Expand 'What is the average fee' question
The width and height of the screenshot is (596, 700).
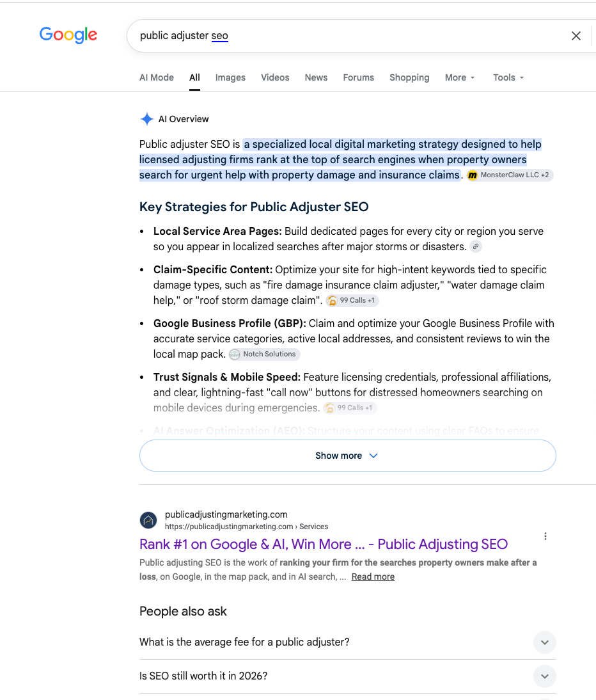pos(347,642)
